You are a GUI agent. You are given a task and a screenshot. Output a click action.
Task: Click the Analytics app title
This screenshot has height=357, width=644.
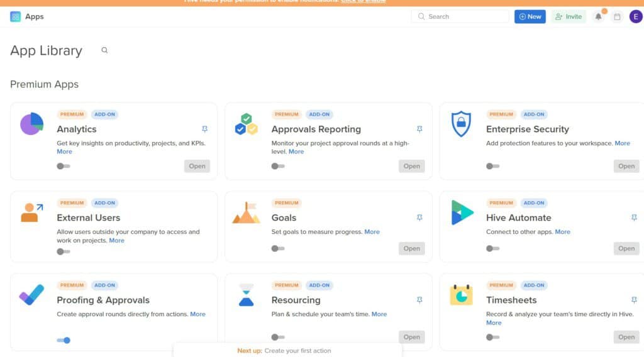click(77, 129)
